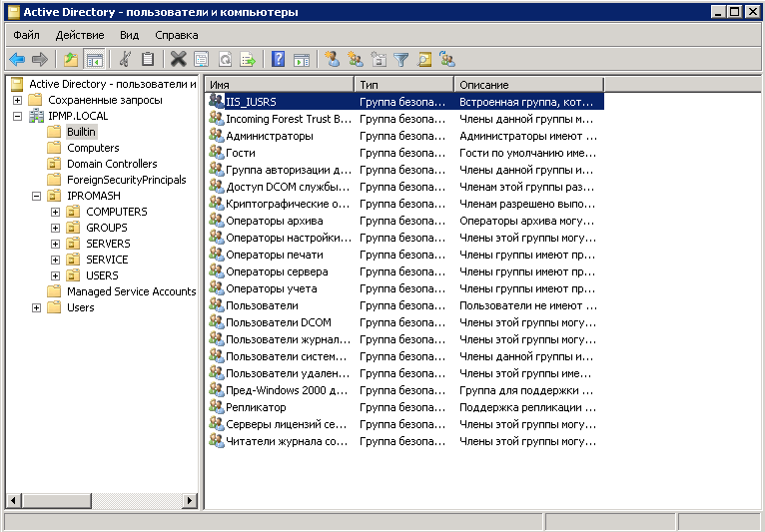765x532 pixels.
Task: Expand Сохраненные запросы node
Action: tap(18, 101)
